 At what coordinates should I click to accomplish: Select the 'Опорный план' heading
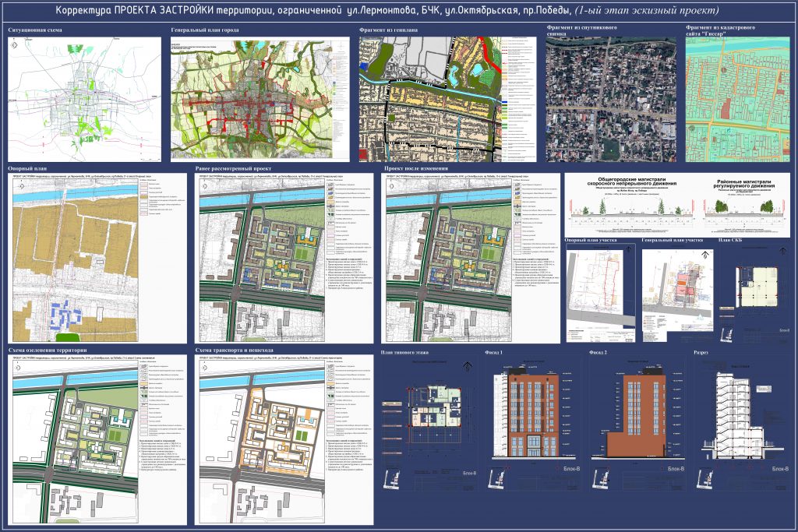pyautogui.click(x=27, y=168)
